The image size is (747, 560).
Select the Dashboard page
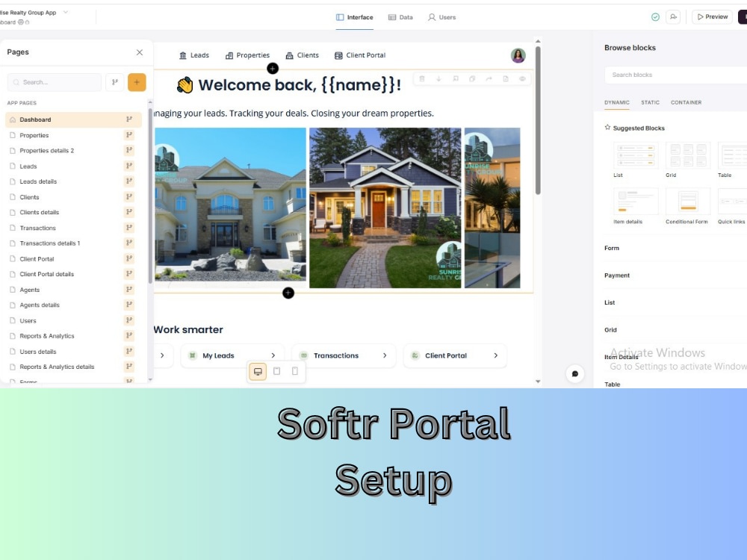(x=73, y=119)
